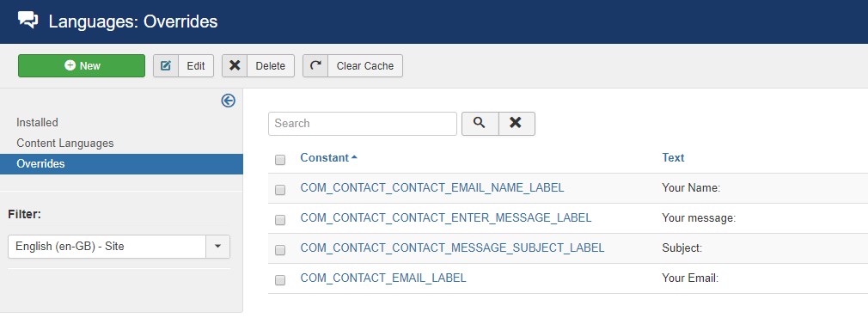868x324 pixels.
Task: Click the Languages speech bubbles icon
Action: [x=28, y=20]
